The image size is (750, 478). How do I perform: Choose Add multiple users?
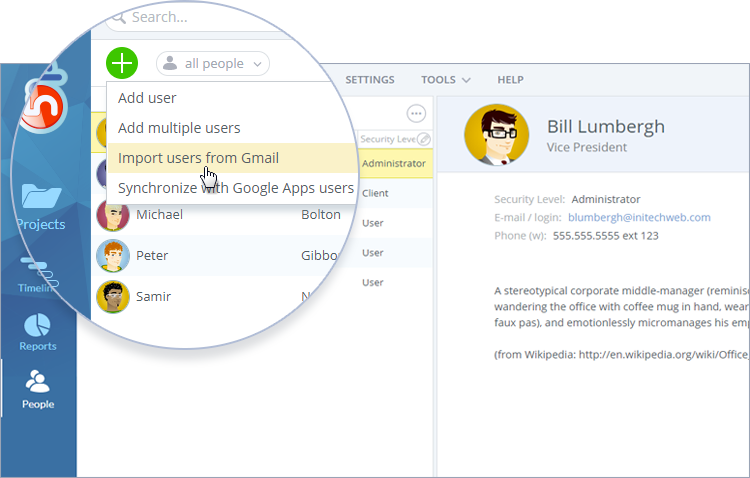click(x=179, y=128)
